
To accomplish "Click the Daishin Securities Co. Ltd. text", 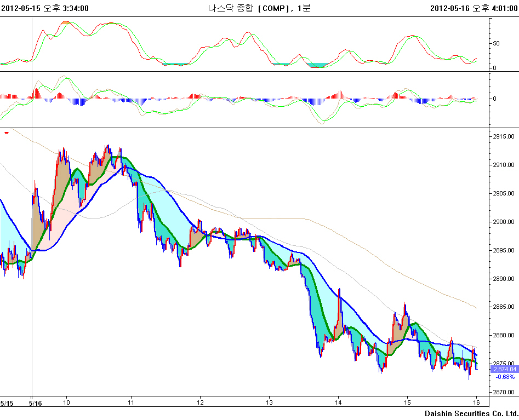I will click(471, 413).
